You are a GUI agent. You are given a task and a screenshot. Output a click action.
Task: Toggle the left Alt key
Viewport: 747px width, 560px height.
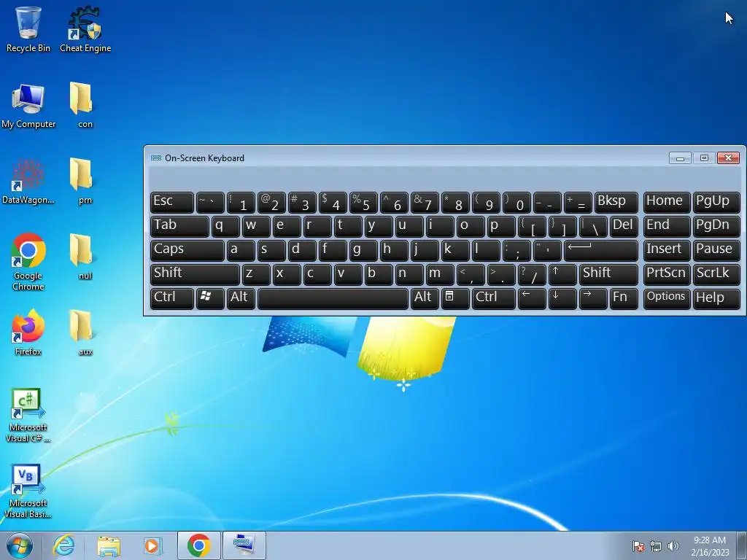tap(241, 298)
